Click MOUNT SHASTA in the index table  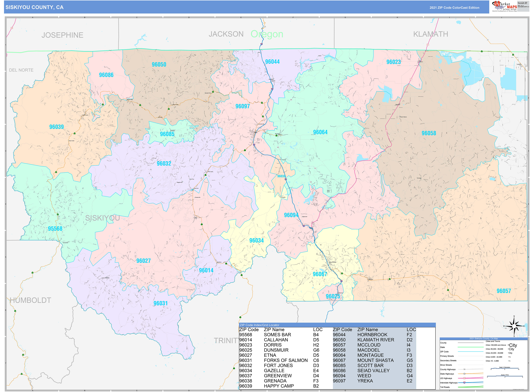(375, 360)
